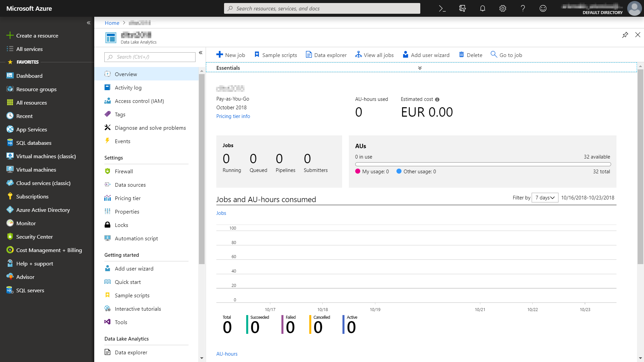The width and height of the screenshot is (644, 362).
Task: Focus the top search resources box
Action: click(322, 8)
